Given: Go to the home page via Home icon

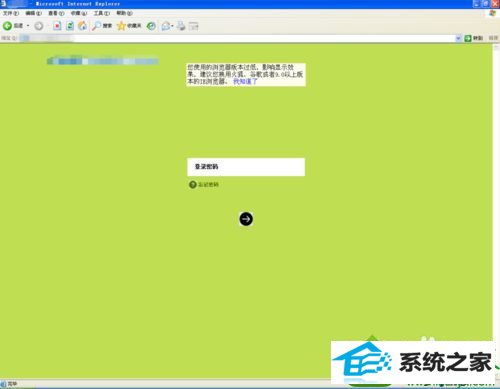Looking at the screenshot, I should pyautogui.click(x=83, y=26).
